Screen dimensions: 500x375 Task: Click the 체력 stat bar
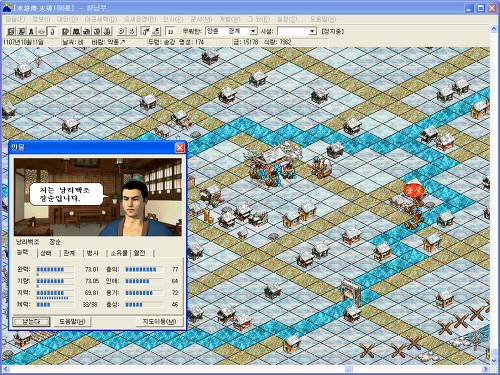pos(55,305)
